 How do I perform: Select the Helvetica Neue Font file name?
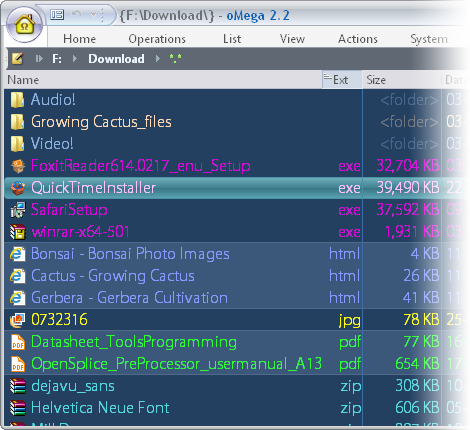coord(100,408)
